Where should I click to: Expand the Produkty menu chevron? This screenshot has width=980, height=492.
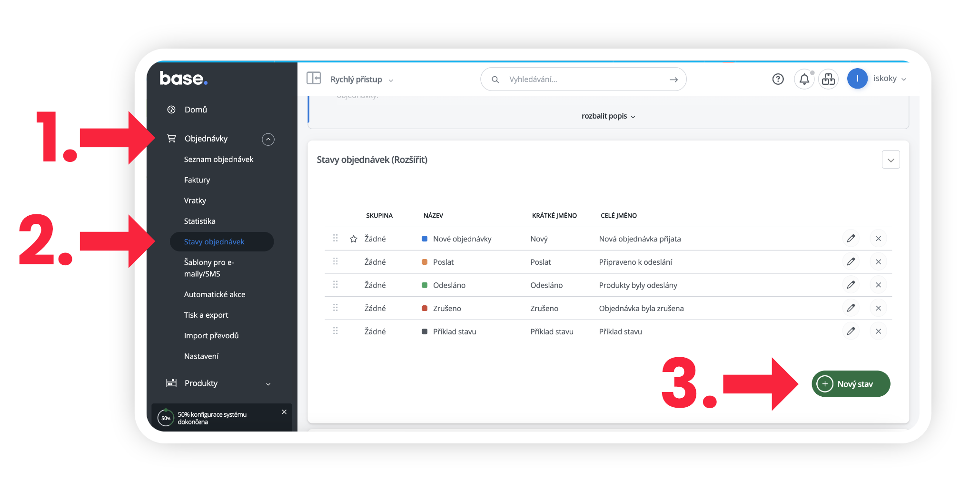tap(268, 384)
